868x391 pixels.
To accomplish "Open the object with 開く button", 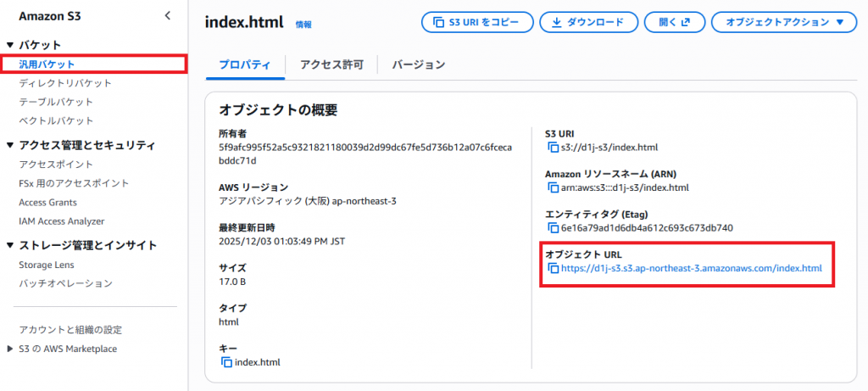I will click(x=674, y=23).
